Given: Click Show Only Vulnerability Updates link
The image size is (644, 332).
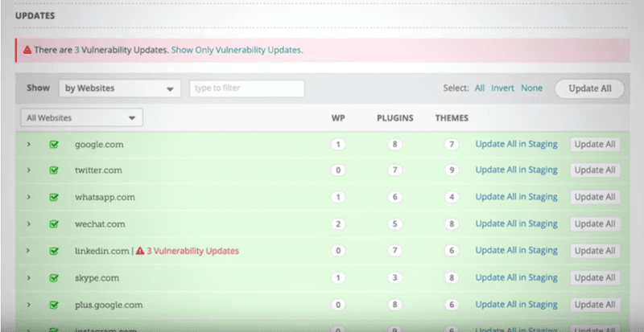Looking at the screenshot, I should (237, 50).
